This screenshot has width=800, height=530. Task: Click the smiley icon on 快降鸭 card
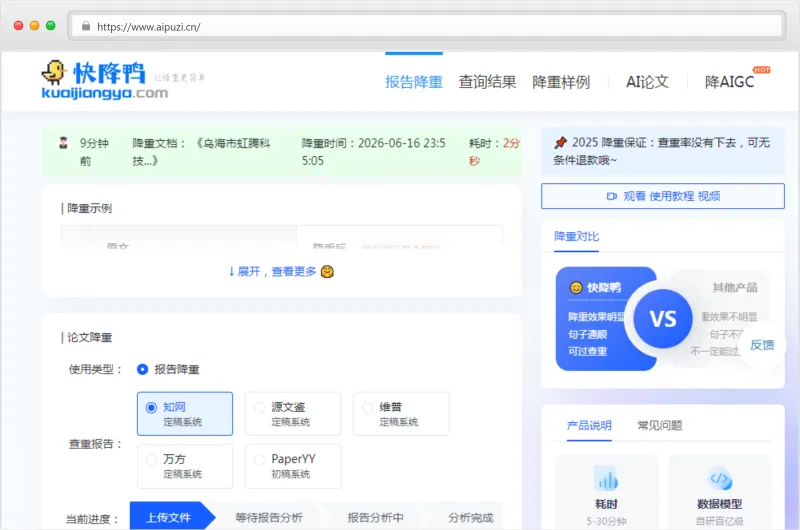point(576,288)
